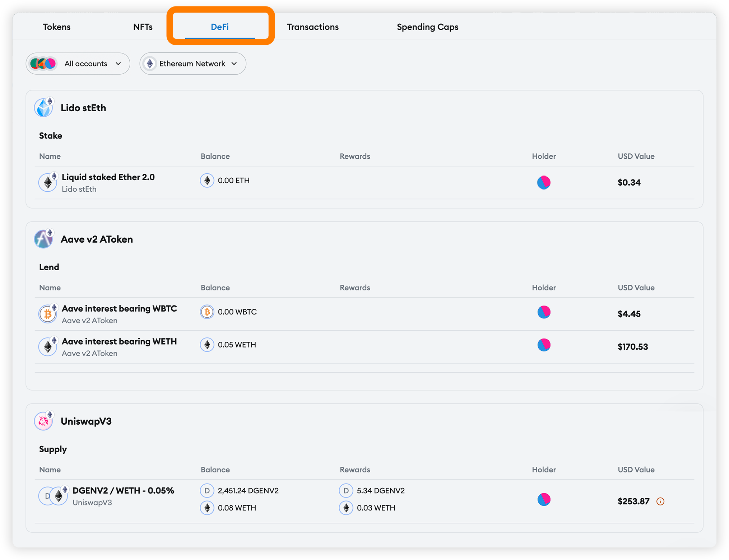Click the 0.03 WETH rewards amount

[x=376, y=508]
